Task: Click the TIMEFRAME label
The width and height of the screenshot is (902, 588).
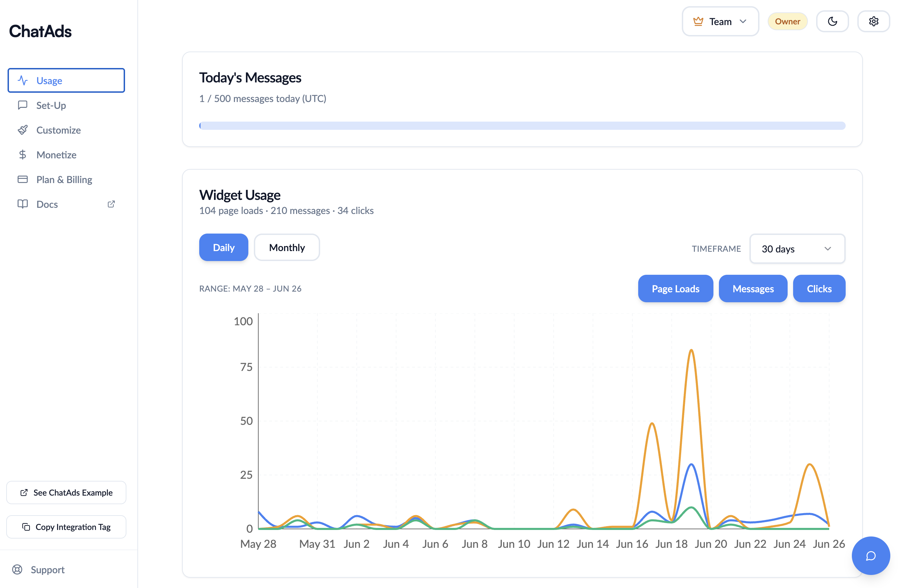Action: (716, 249)
